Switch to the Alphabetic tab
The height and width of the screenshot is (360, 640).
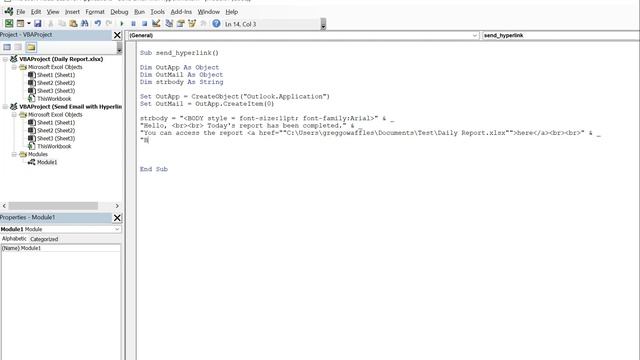(x=14, y=239)
